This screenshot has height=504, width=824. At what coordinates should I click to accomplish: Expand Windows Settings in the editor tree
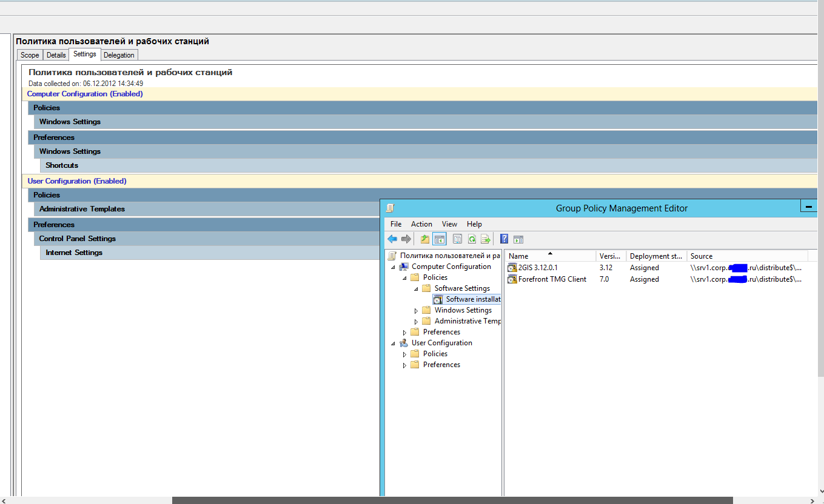[x=416, y=311]
